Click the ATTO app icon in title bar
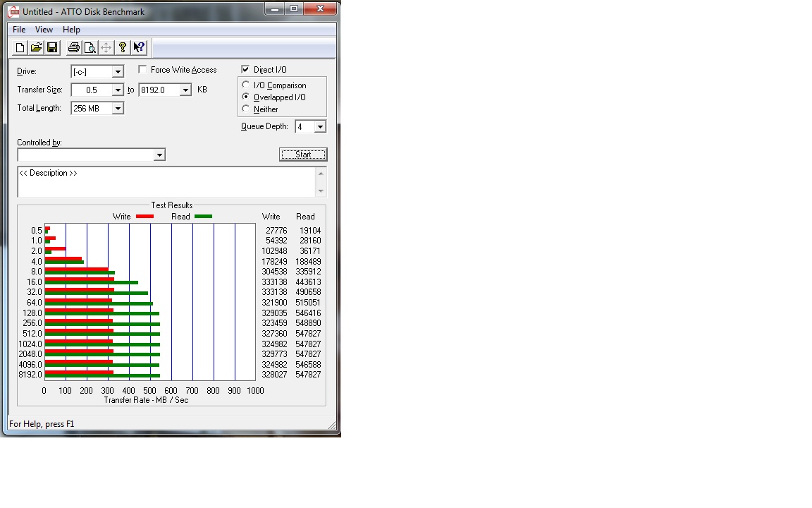Image resolution: width=812 pixels, height=508 pixels. tap(13, 11)
